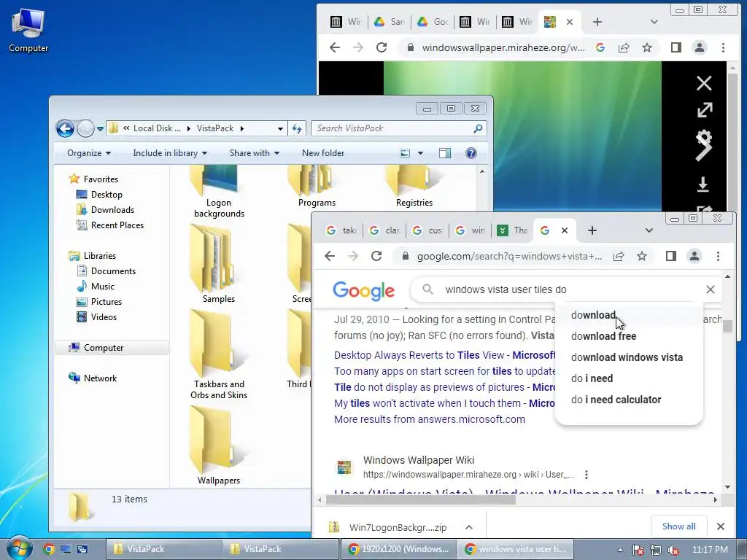Viewport: 747px width, 560px height.
Task: Expand Explorer address bar history dropdown
Action: pyautogui.click(x=281, y=128)
